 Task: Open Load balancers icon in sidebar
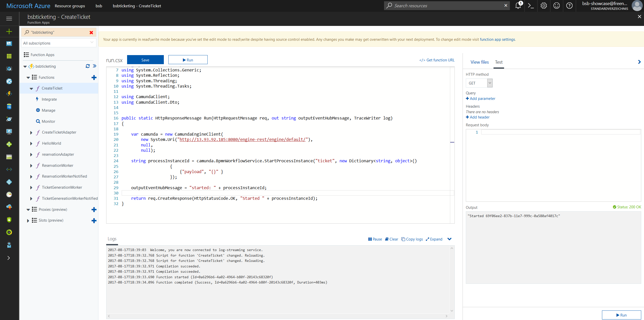pyautogui.click(x=9, y=144)
